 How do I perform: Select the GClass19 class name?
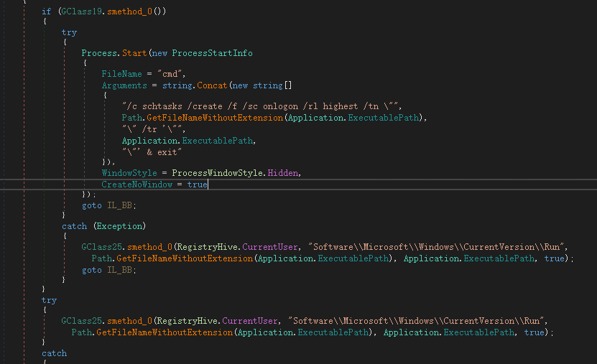pyautogui.click(x=81, y=11)
